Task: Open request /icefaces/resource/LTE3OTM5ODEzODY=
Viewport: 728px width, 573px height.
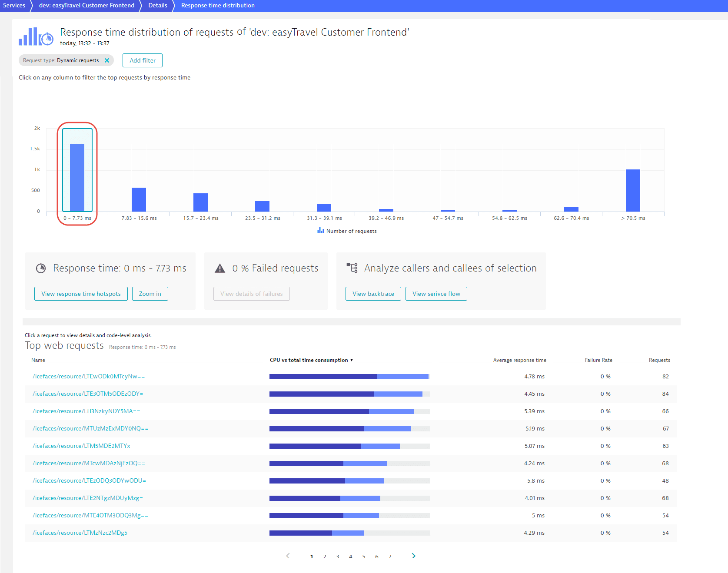Action: coord(88,394)
